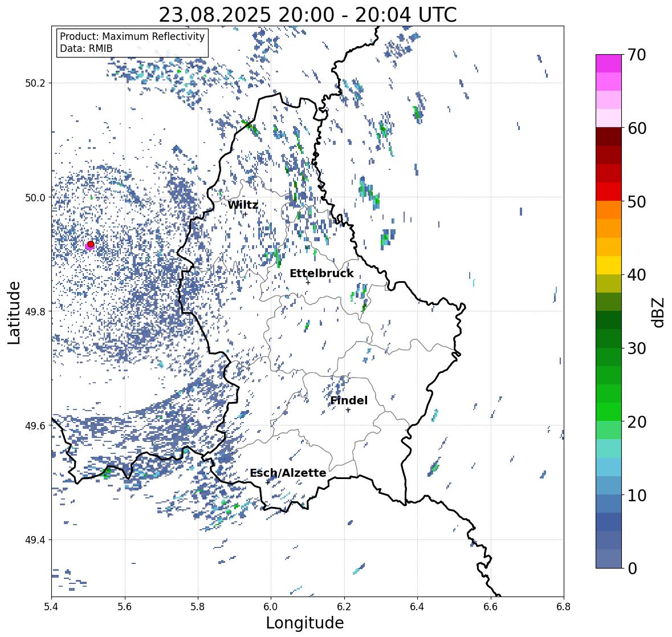Click the longitude tick label 6.0
672x637 pixels.
tap(271, 607)
